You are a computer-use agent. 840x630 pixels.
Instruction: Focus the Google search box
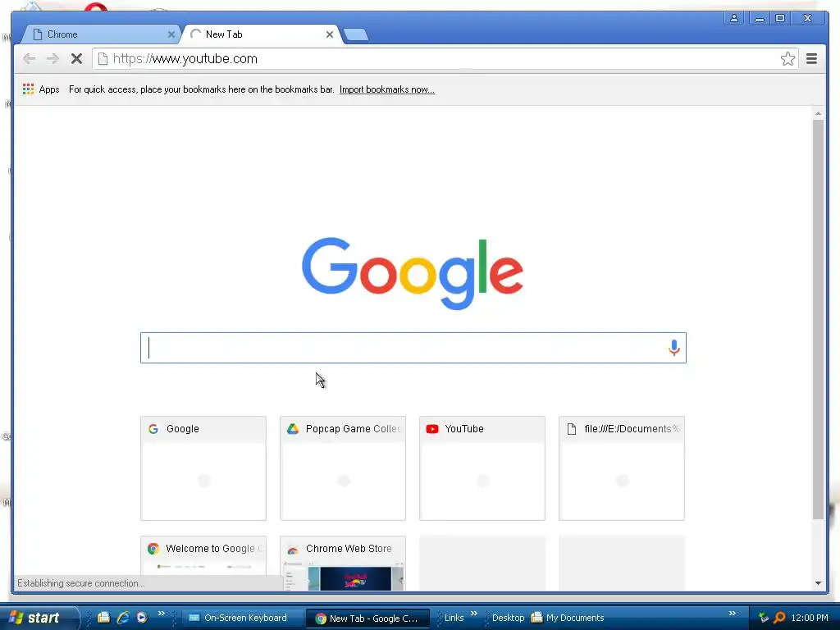pyautogui.click(x=413, y=348)
